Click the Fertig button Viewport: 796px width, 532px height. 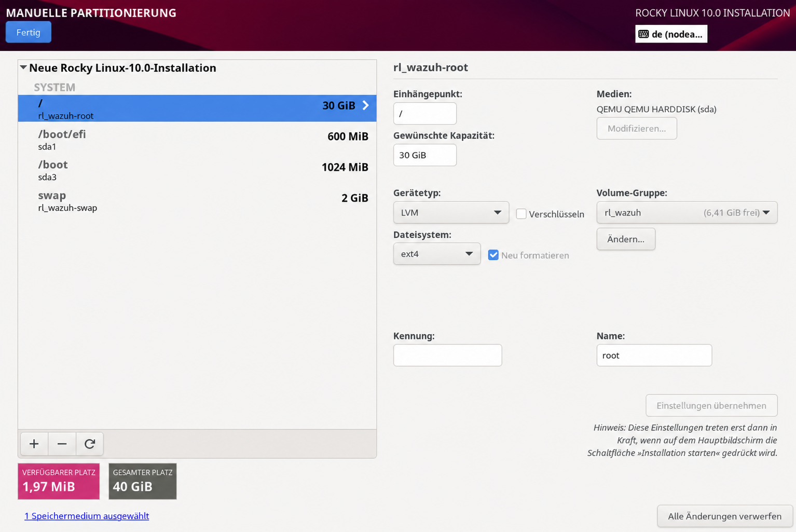[29, 32]
